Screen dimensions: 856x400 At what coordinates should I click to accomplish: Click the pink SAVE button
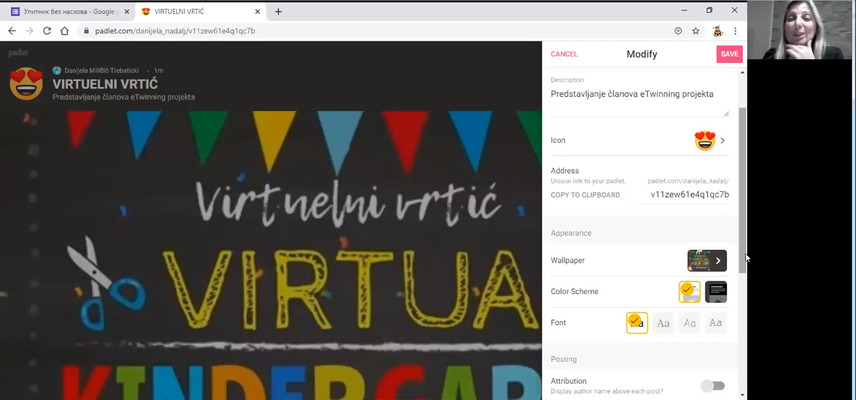coord(729,54)
